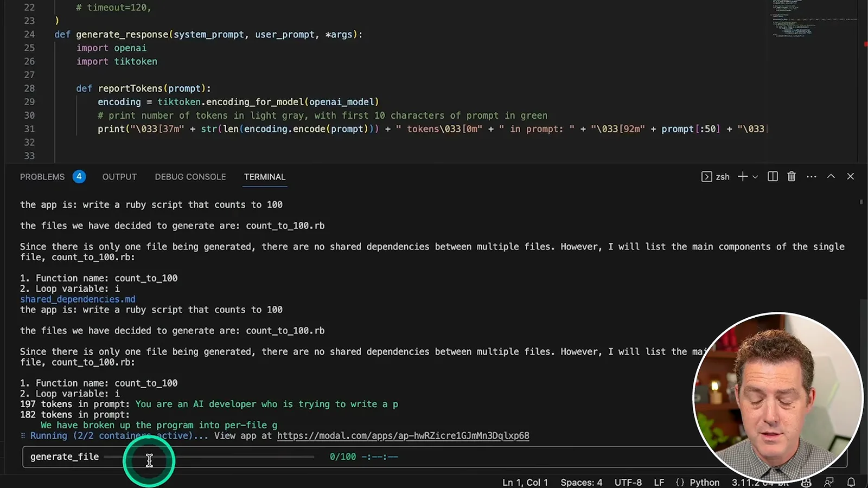Click the 0/100 progress counter
Viewport: 868px width, 488px height.
tap(343, 457)
